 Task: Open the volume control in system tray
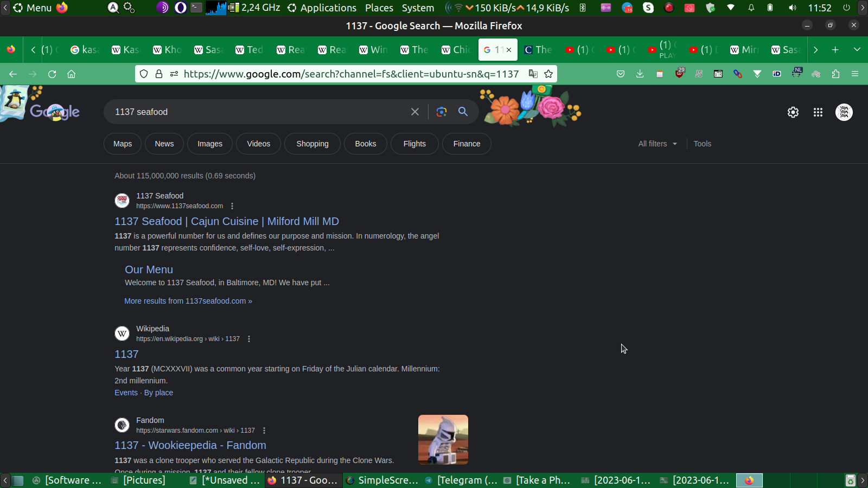click(793, 8)
